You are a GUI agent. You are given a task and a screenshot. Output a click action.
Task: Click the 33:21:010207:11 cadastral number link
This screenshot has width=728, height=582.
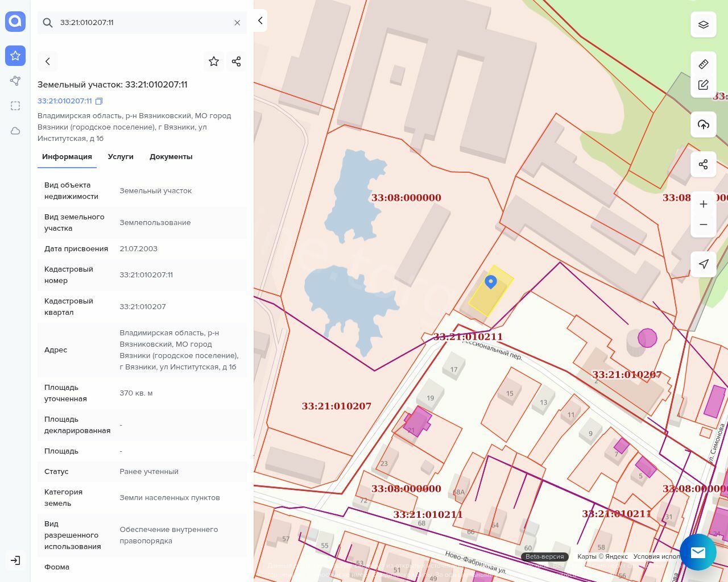64,101
